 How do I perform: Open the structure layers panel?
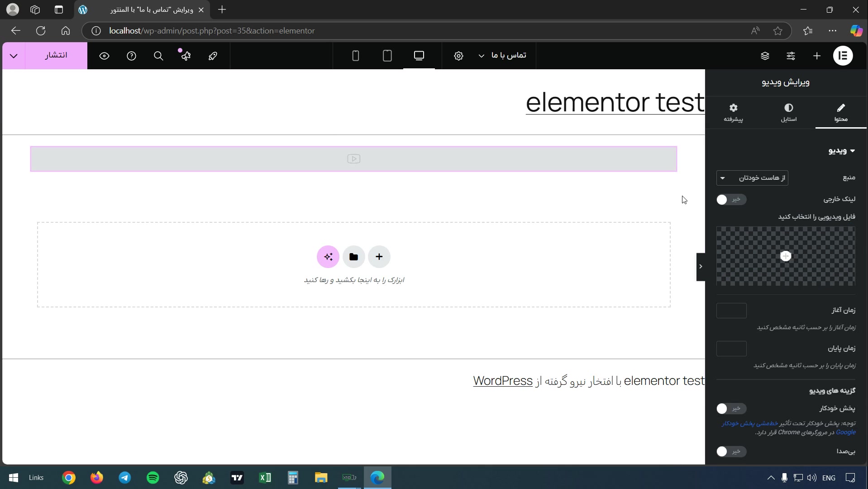pos(765,56)
